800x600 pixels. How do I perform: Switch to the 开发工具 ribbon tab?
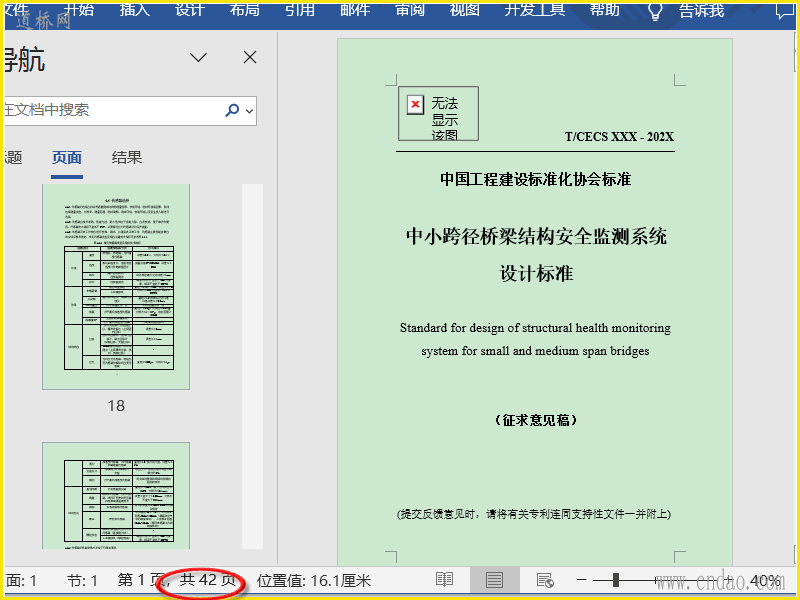535,9
